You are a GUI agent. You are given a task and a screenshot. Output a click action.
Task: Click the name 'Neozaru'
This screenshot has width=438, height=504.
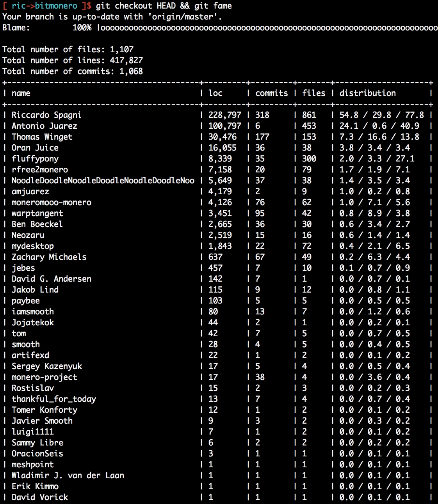pos(28,235)
